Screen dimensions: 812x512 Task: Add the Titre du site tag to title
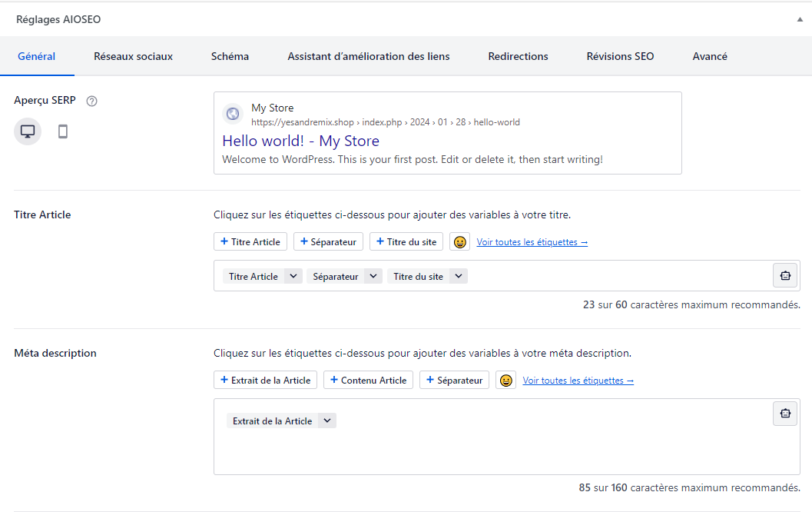pos(406,241)
